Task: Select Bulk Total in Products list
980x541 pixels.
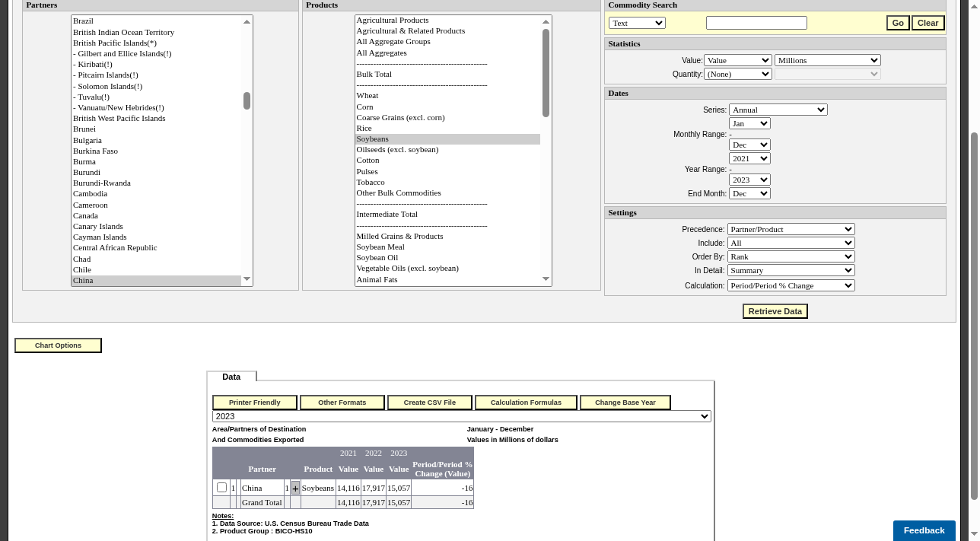Action: point(447,75)
